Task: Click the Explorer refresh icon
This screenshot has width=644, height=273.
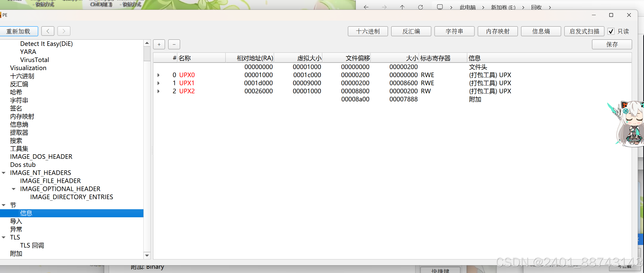Action: tap(420, 7)
